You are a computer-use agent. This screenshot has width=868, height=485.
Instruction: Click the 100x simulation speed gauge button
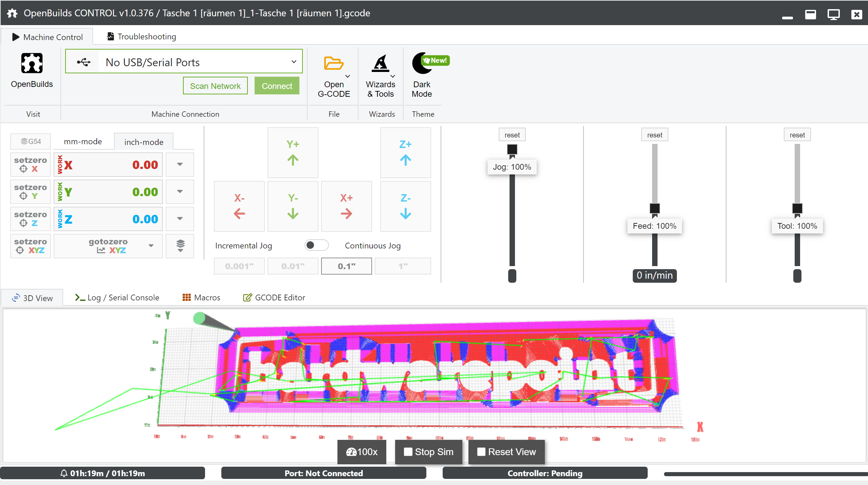(362, 452)
